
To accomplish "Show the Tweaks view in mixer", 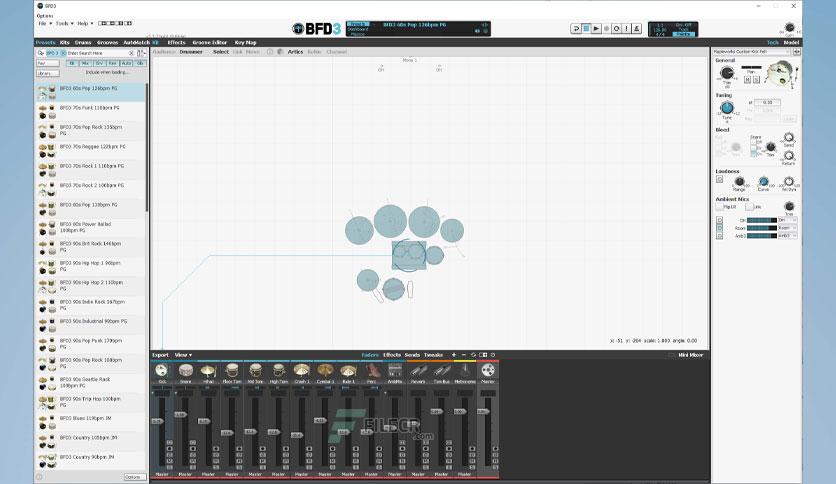I will click(x=433, y=355).
